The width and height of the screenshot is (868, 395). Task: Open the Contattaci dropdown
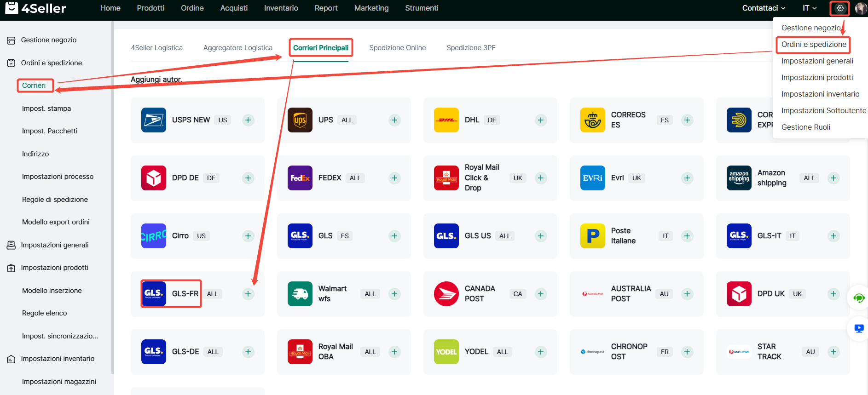click(764, 8)
